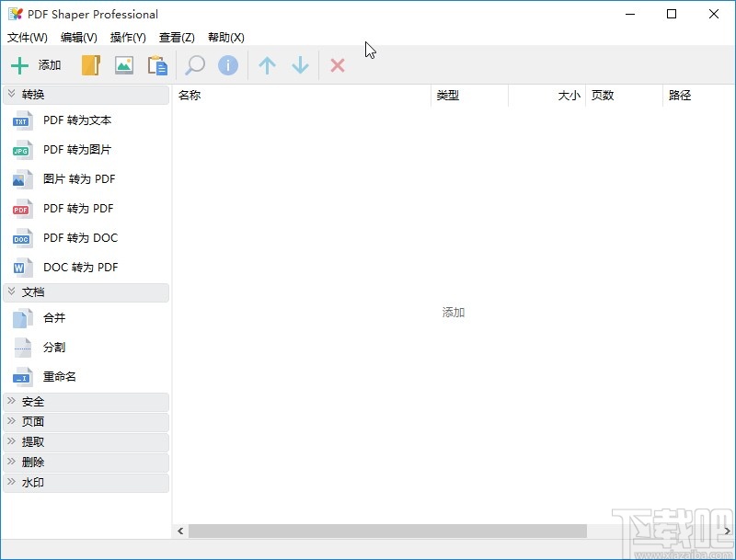The image size is (736, 560).
Task: Click the green plus Add button
Action: [x=36, y=65]
